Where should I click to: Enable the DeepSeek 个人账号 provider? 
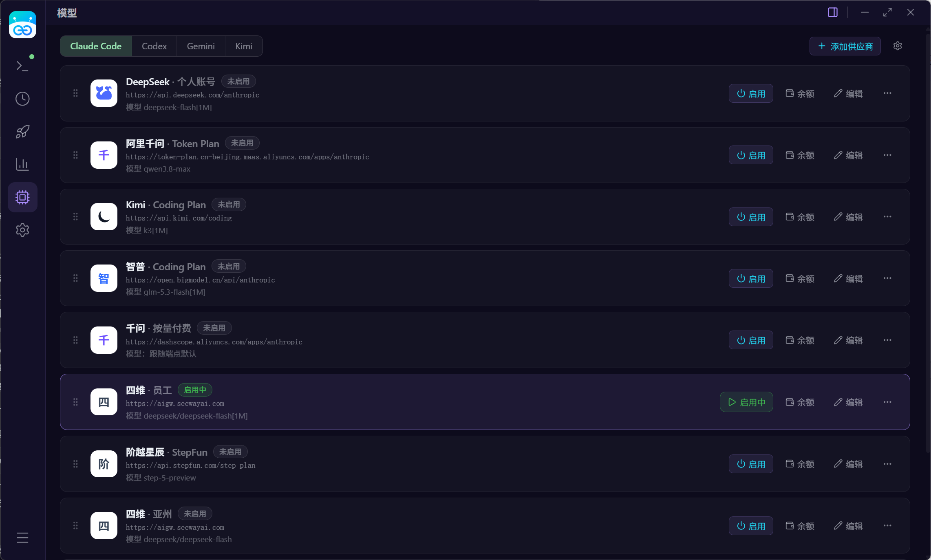(751, 93)
